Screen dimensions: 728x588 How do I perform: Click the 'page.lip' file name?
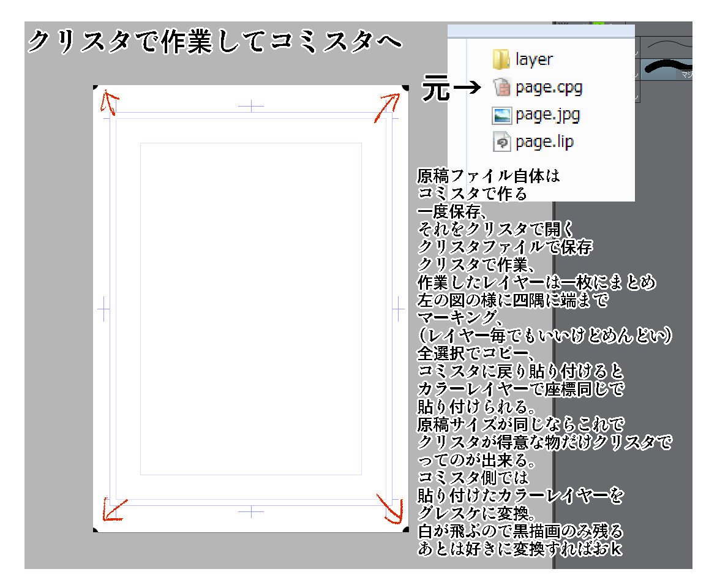[x=544, y=141]
